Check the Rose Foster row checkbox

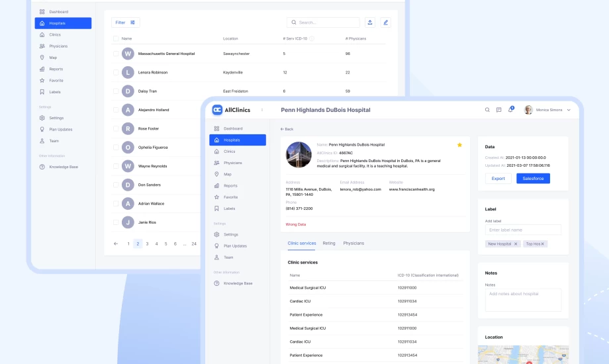pos(116,128)
